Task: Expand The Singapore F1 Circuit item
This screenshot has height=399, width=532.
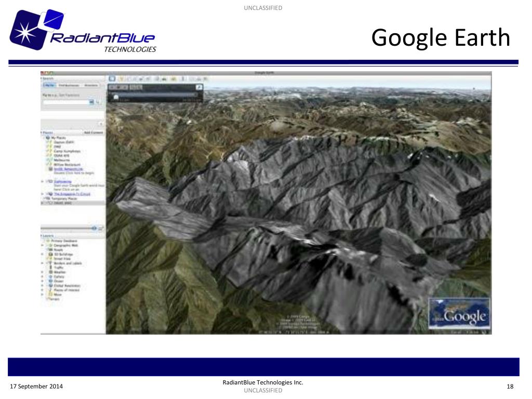Action: coord(43,194)
